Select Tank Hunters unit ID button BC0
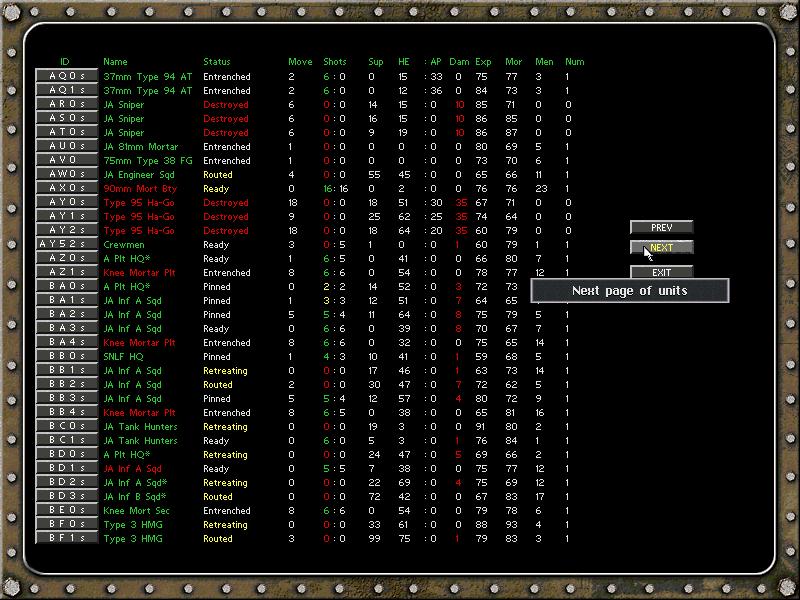The height and width of the screenshot is (600, 800). [67, 427]
